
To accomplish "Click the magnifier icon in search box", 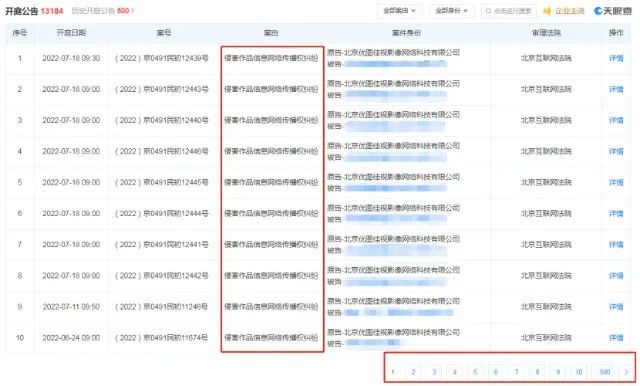I will pos(488,11).
